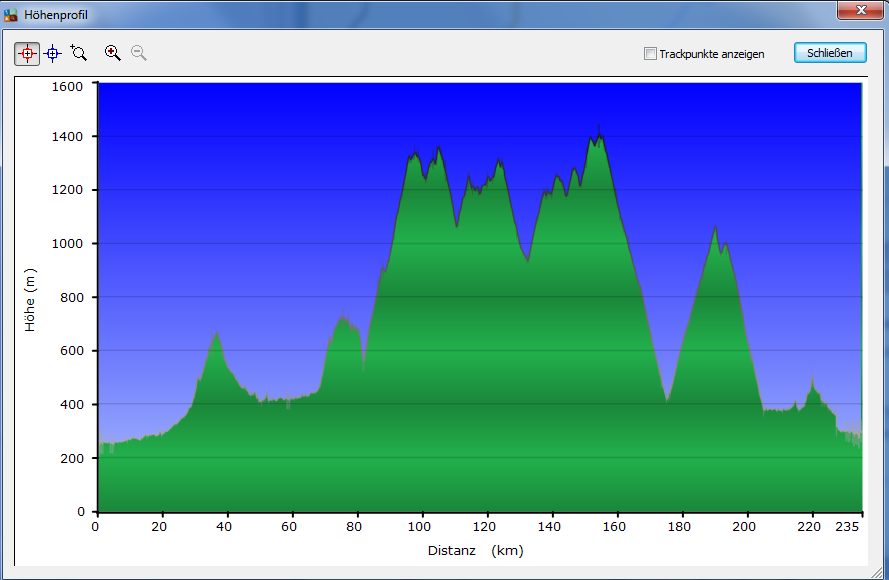This screenshot has height=580, width=889.
Task: Enable the Trackpunkte anzeigen checkbox
Action: pos(650,54)
